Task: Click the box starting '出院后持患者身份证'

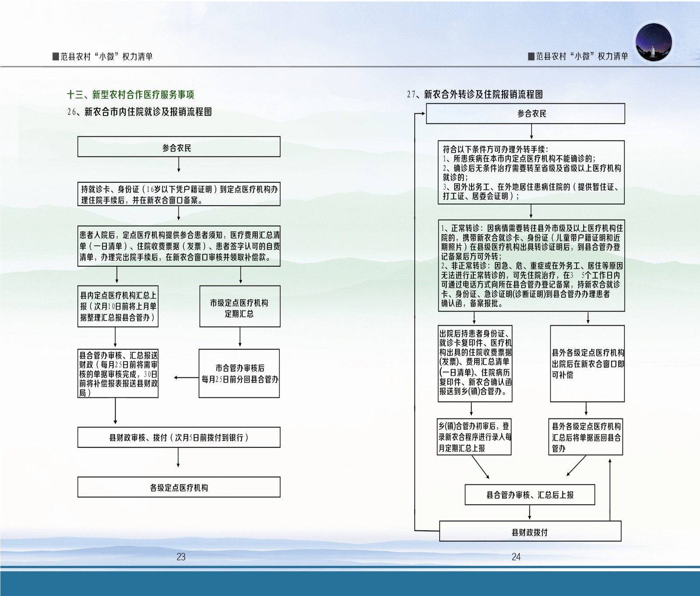Action: [x=475, y=363]
